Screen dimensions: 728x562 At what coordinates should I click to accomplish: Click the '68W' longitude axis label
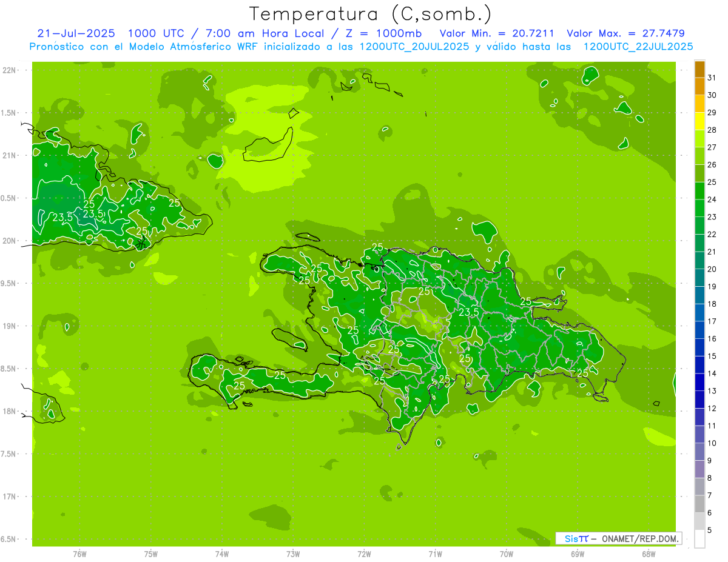coord(649,554)
